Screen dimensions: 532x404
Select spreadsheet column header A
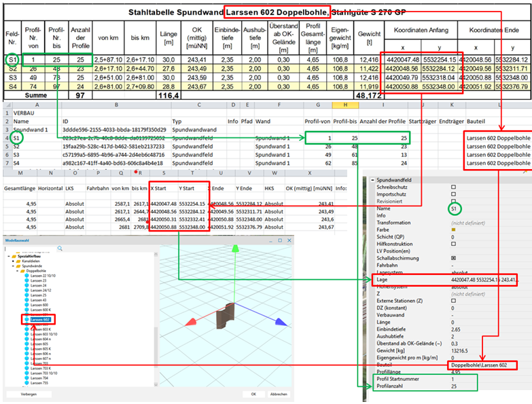click(37, 105)
